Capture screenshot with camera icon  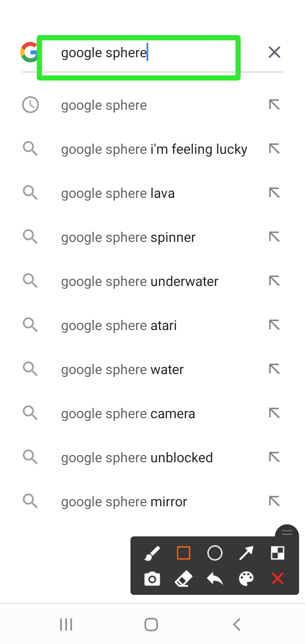pos(152,579)
